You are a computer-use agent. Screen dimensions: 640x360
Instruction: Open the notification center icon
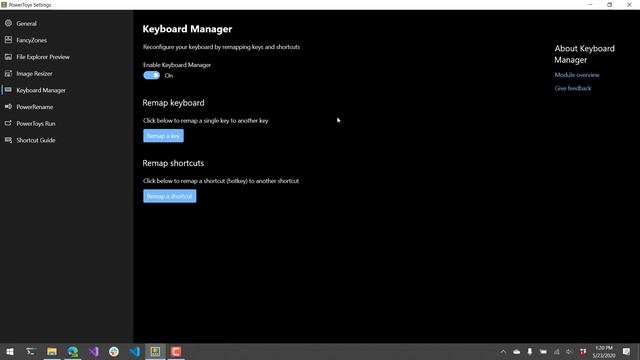pyautogui.click(x=627, y=351)
